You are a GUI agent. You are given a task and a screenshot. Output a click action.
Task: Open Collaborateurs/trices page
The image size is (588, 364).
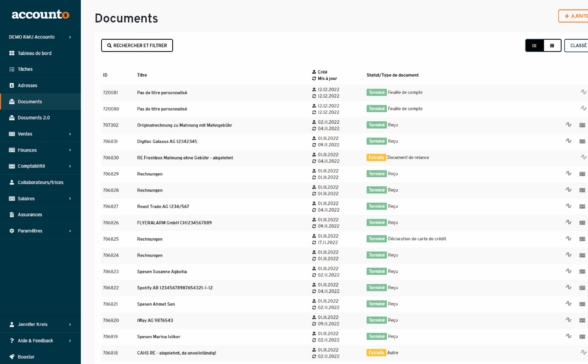click(x=40, y=183)
